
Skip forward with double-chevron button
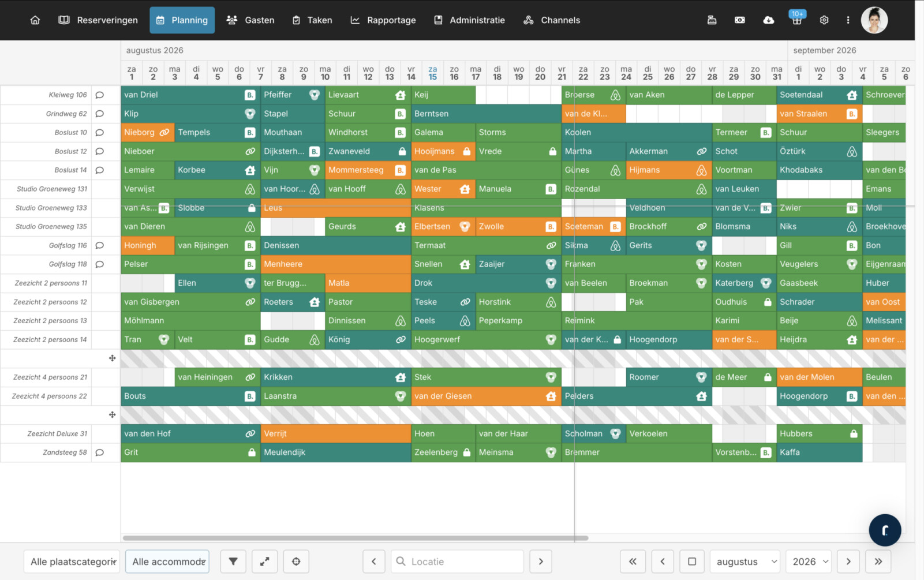click(x=878, y=562)
